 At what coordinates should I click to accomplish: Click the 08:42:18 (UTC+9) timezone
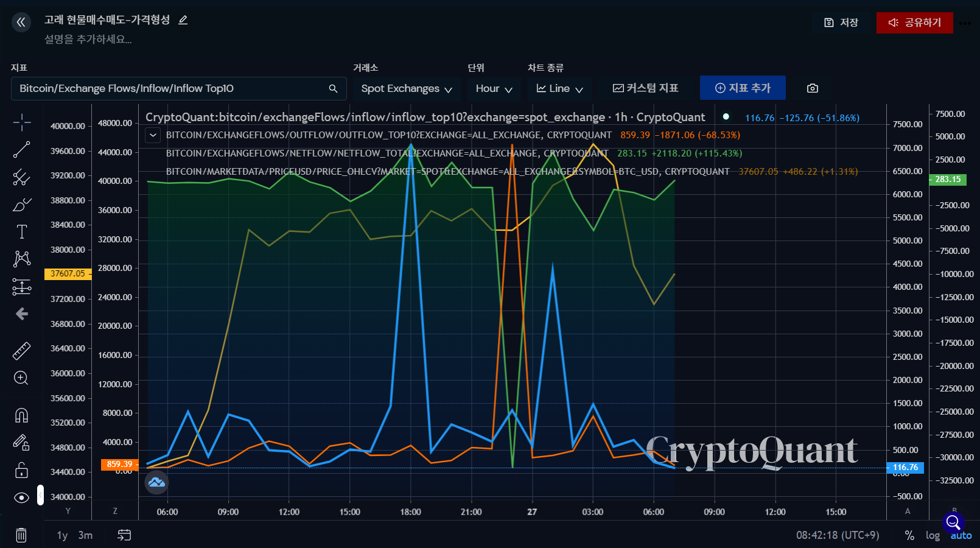tap(838, 535)
